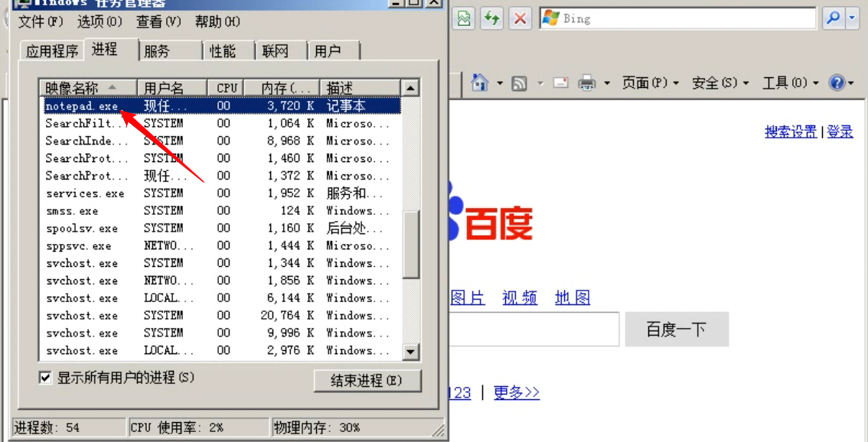868x442 pixels.
Task: Click the 登录 link on Baidu
Action: [x=840, y=132]
